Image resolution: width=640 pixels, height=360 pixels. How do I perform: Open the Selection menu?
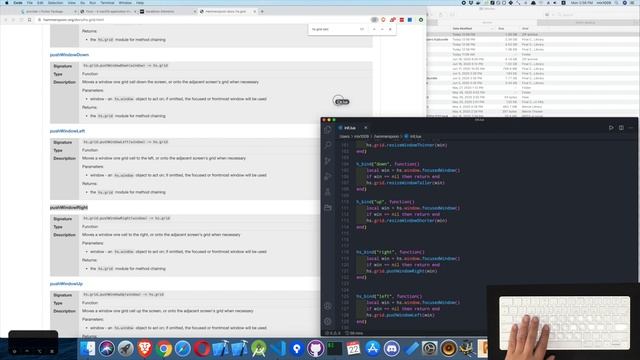(56, 2)
